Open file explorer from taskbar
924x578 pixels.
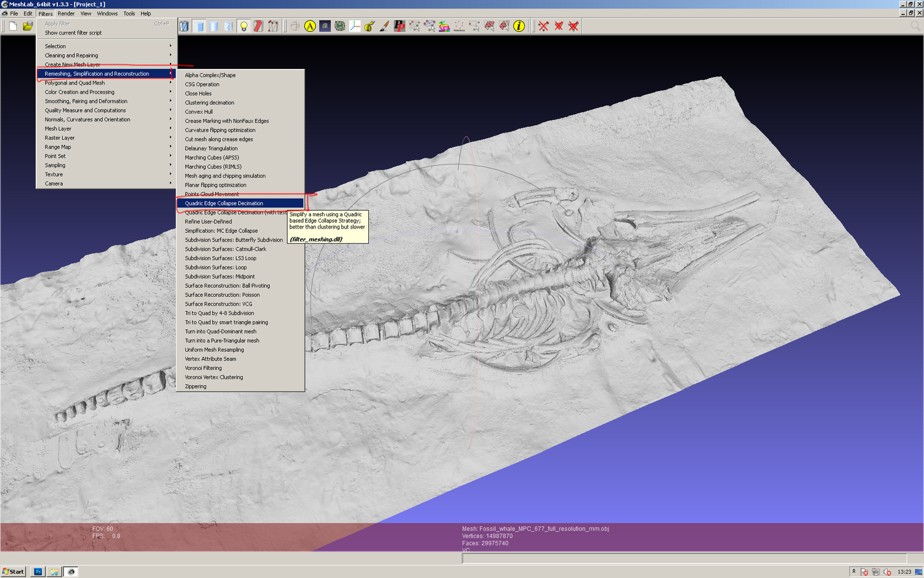point(54,572)
